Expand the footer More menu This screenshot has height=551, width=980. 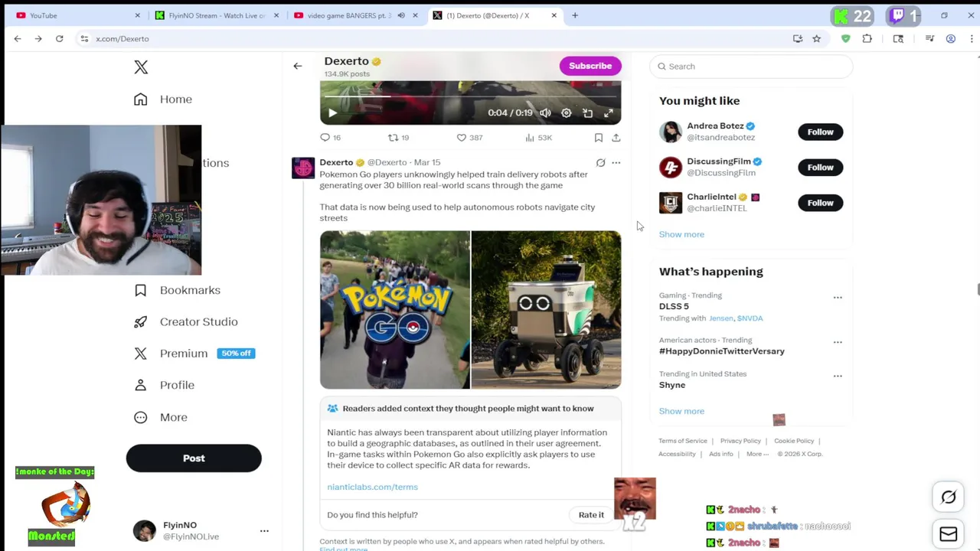(x=757, y=454)
